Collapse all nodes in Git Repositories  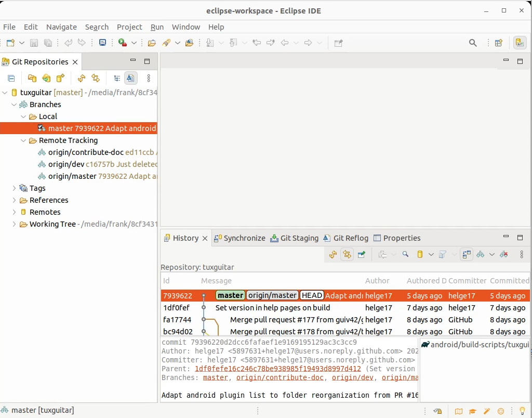(x=11, y=78)
